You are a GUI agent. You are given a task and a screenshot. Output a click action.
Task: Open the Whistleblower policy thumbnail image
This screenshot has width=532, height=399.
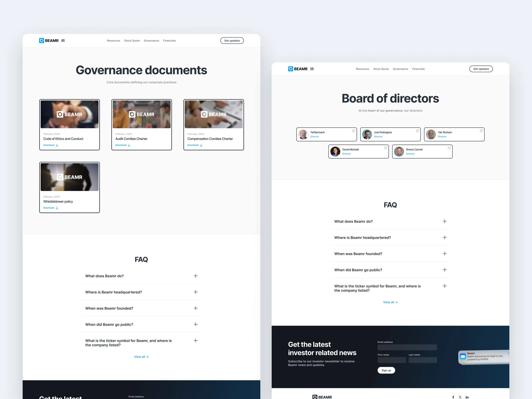(70, 177)
